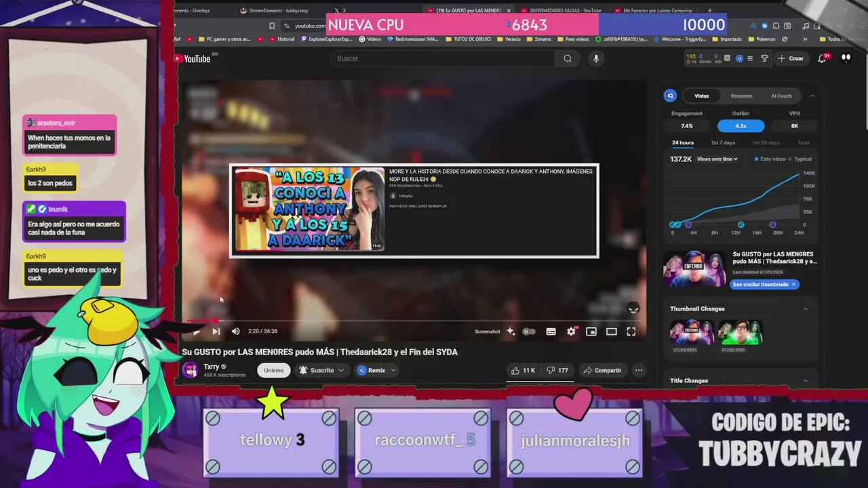Open the Para videos bookmark folder
This screenshot has width=868, height=488.
(x=572, y=39)
